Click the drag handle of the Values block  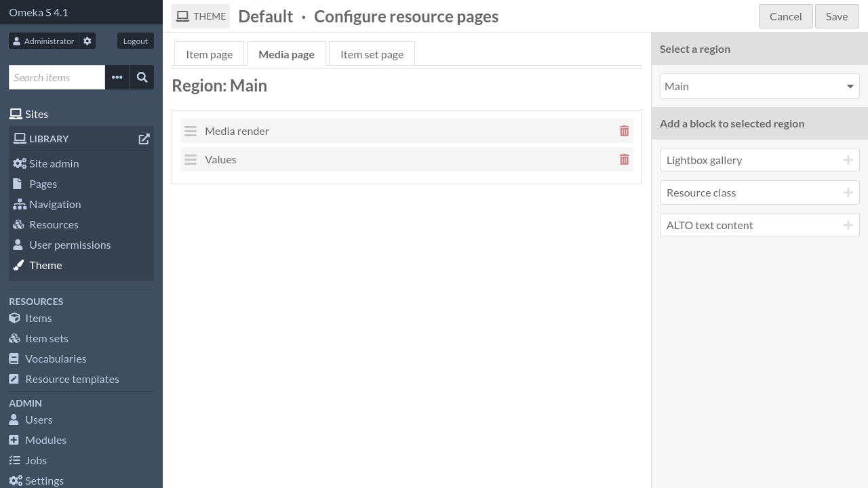191,159
